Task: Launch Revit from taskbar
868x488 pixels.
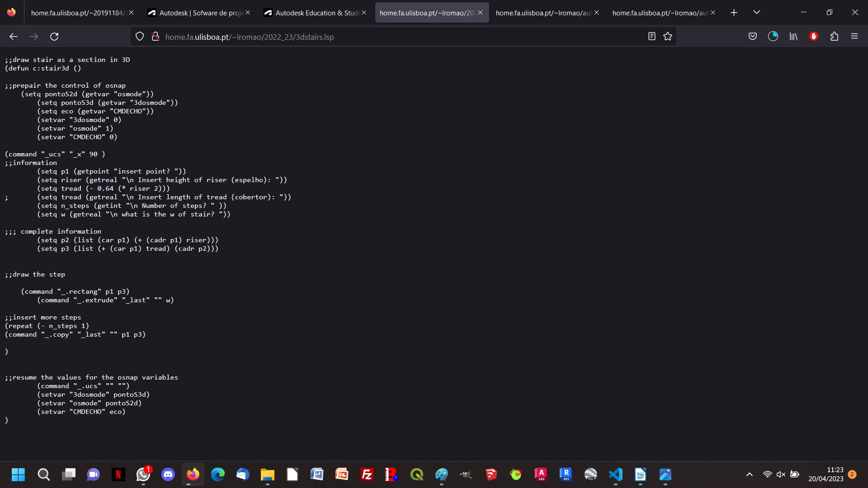Action: point(566,474)
